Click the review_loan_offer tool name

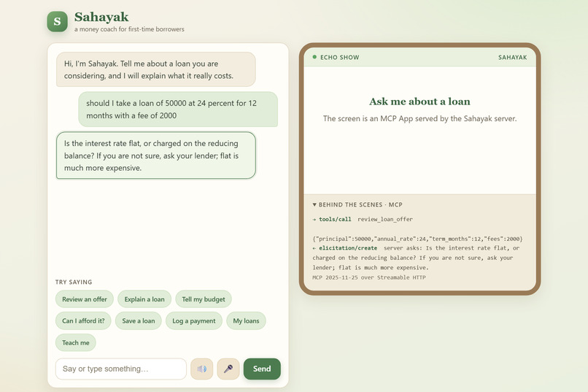(385, 219)
